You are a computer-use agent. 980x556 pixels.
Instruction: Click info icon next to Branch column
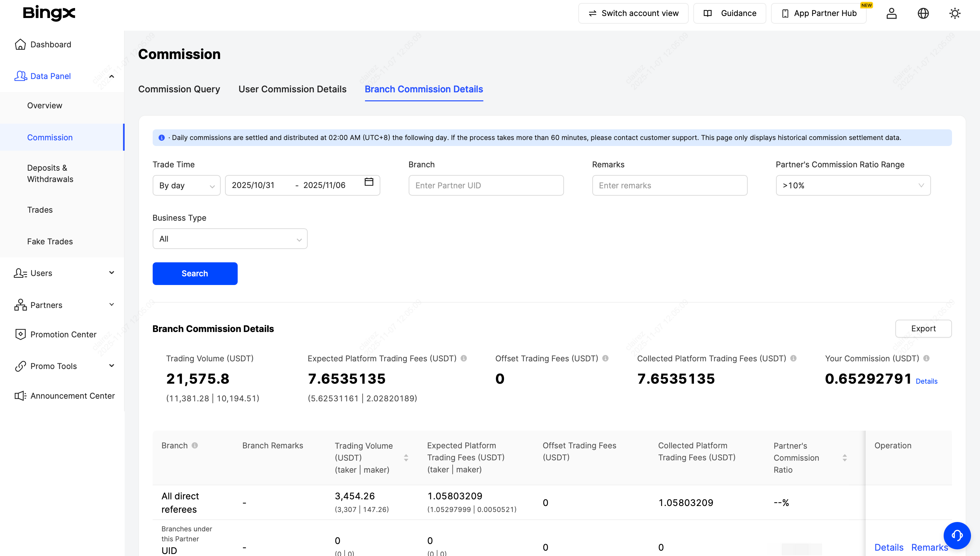point(195,445)
